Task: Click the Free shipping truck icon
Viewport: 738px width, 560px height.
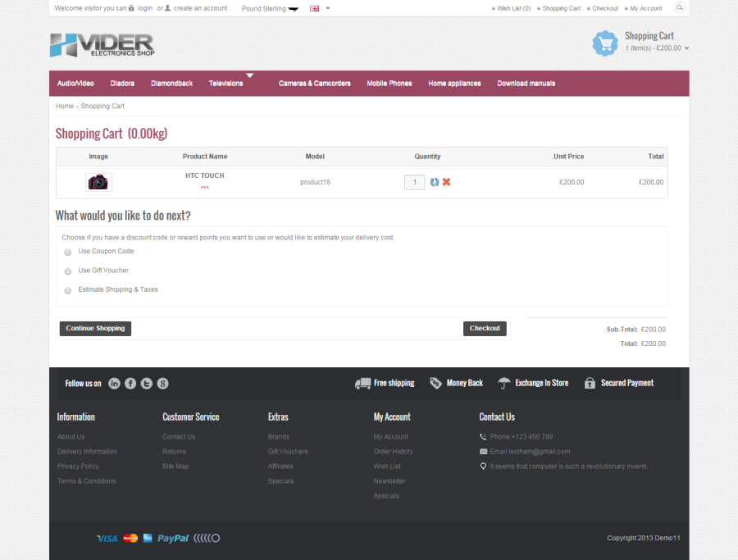Action: (x=362, y=384)
